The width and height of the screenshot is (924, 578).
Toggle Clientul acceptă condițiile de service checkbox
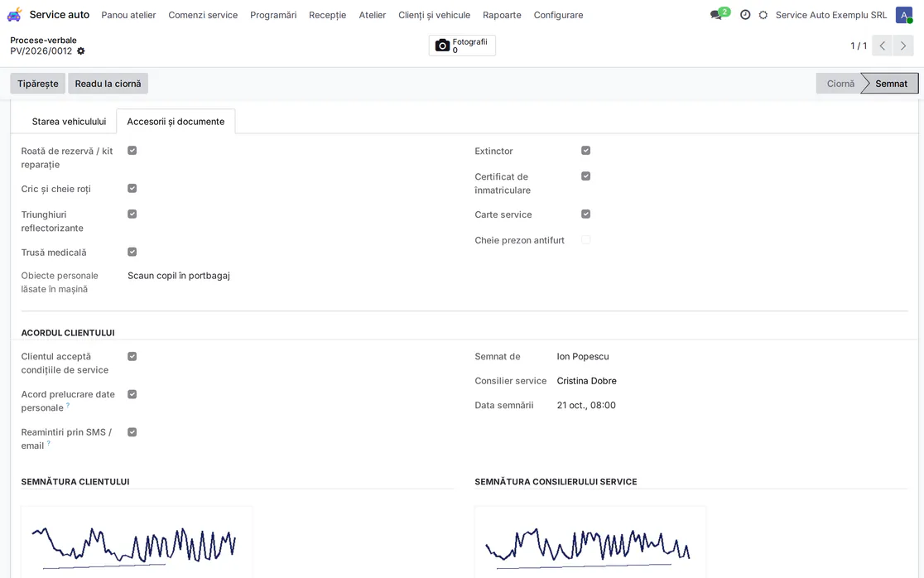click(132, 356)
